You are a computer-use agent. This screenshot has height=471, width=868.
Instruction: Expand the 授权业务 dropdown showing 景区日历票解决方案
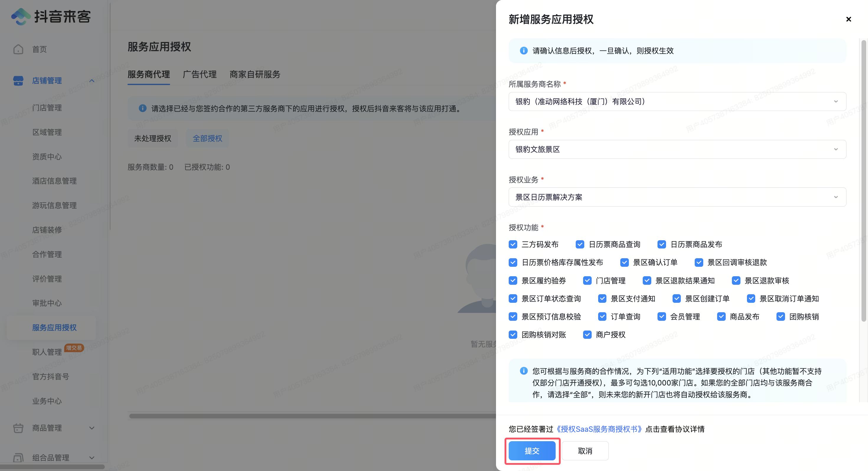(x=836, y=197)
